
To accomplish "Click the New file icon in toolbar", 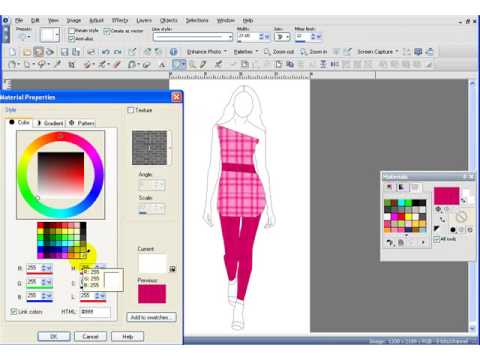I will point(13,52).
